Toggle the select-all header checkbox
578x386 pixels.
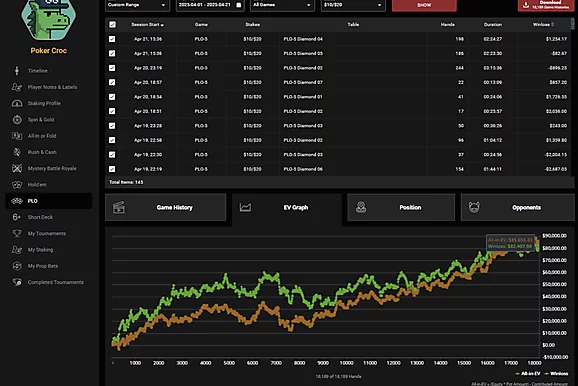point(112,24)
